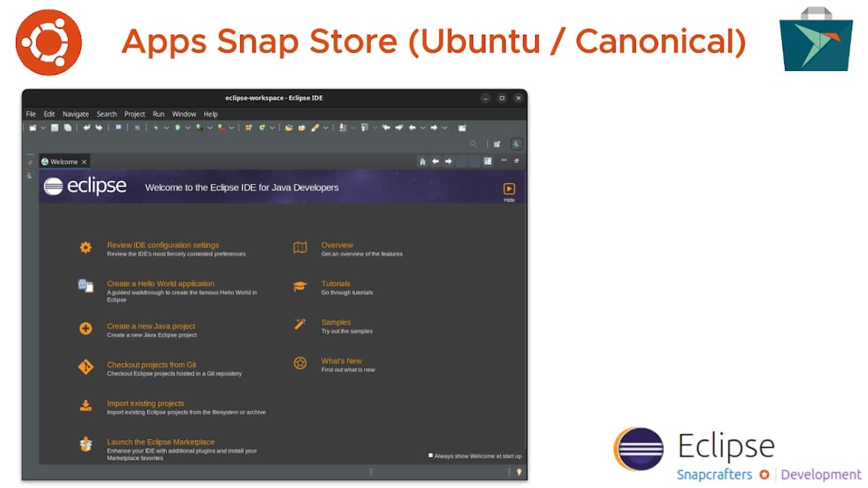This screenshot has width=868, height=488.
Task: Open the Tutorials link
Action: 336,283
